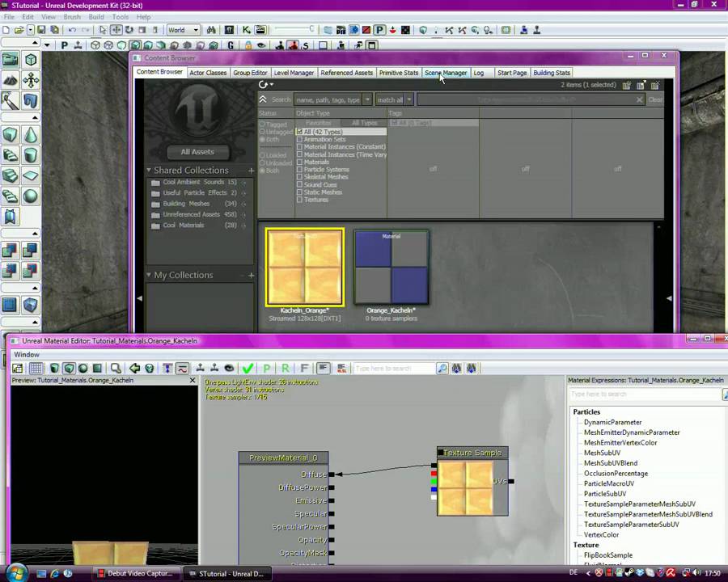Screen dimensions: 728x582
Task: Build a Volumetric brush
Action: (11, 217)
